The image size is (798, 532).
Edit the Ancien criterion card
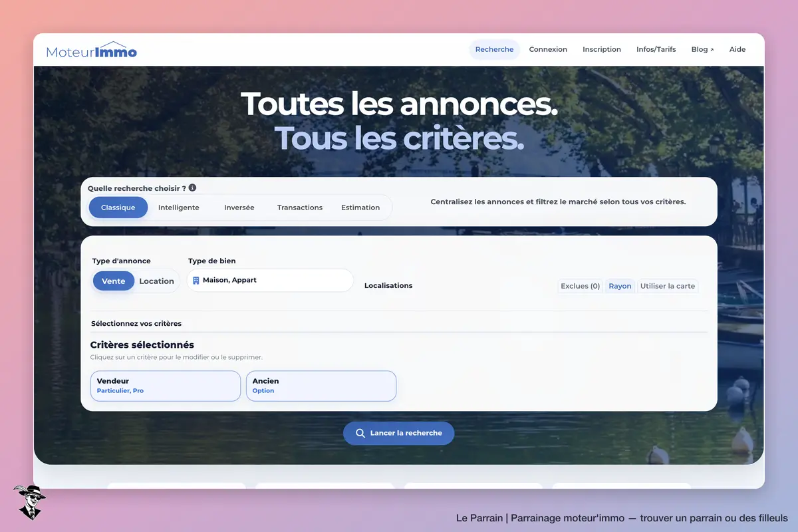[321, 386]
